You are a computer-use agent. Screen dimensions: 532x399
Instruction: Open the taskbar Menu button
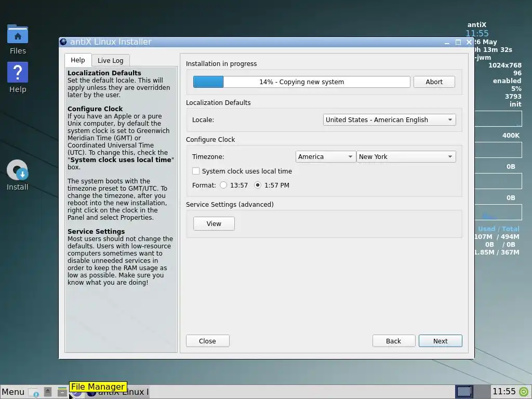pos(13,392)
